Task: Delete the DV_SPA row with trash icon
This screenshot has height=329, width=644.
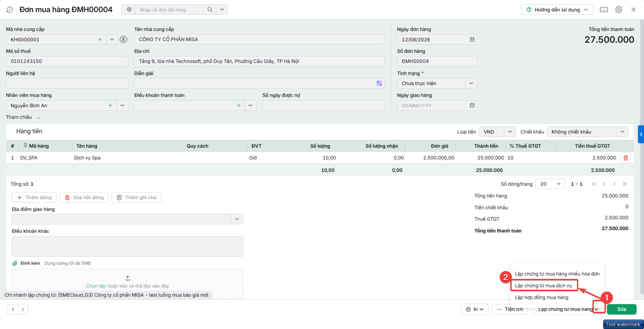Action: [625, 158]
